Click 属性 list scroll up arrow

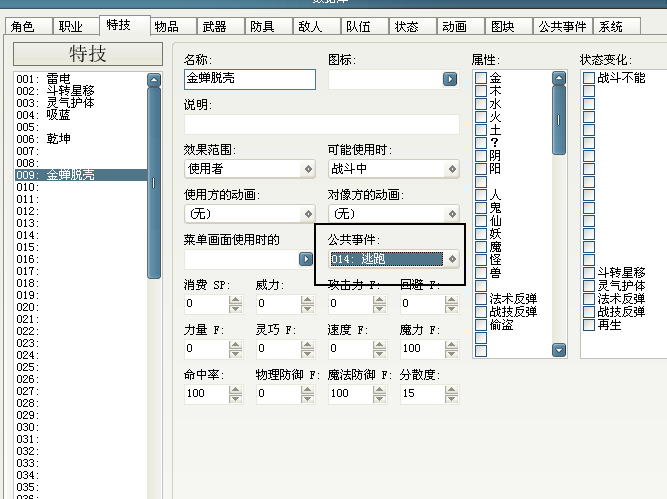pyautogui.click(x=559, y=78)
